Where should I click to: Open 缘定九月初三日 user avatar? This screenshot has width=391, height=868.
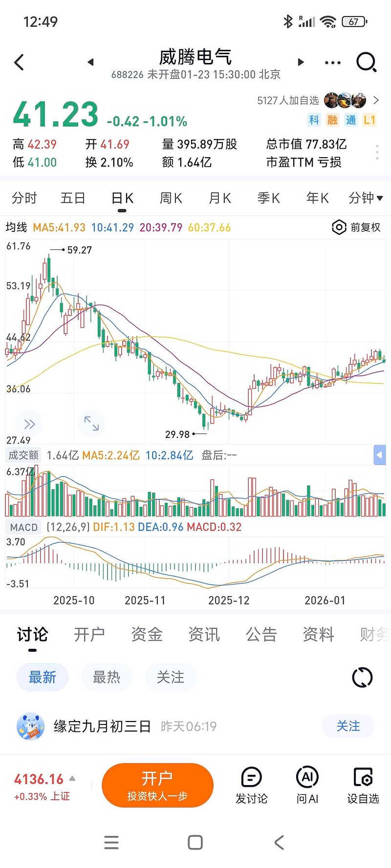[30, 726]
